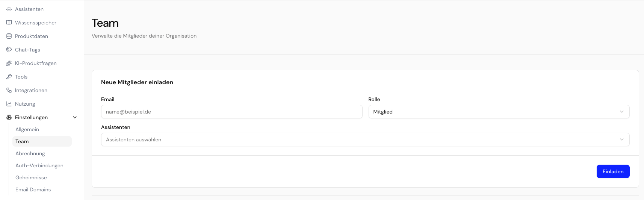Open KI-Produktfragen section
644x200 pixels.
(36, 63)
